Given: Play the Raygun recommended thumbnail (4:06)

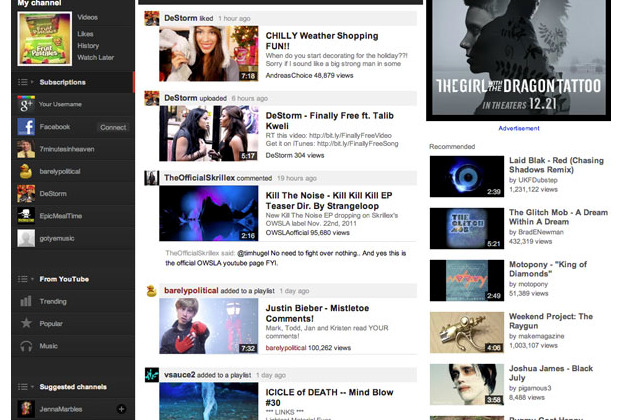Looking at the screenshot, I should pos(467,333).
